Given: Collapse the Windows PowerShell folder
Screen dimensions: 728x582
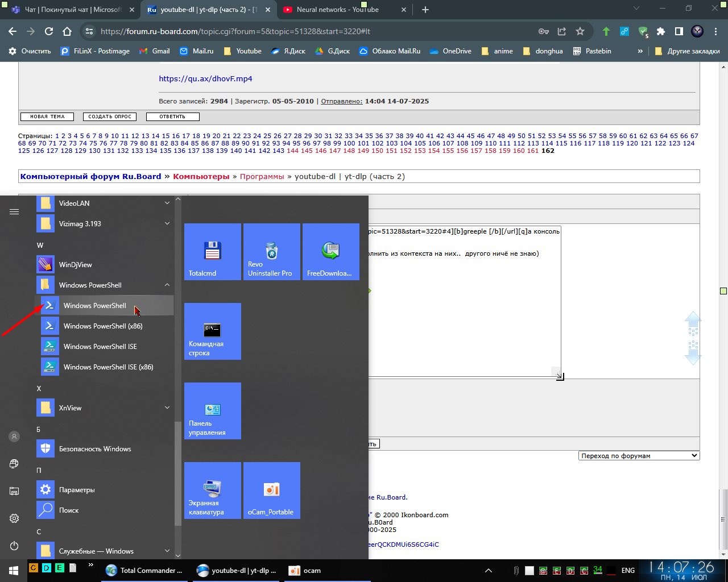Looking at the screenshot, I should [105, 285].
